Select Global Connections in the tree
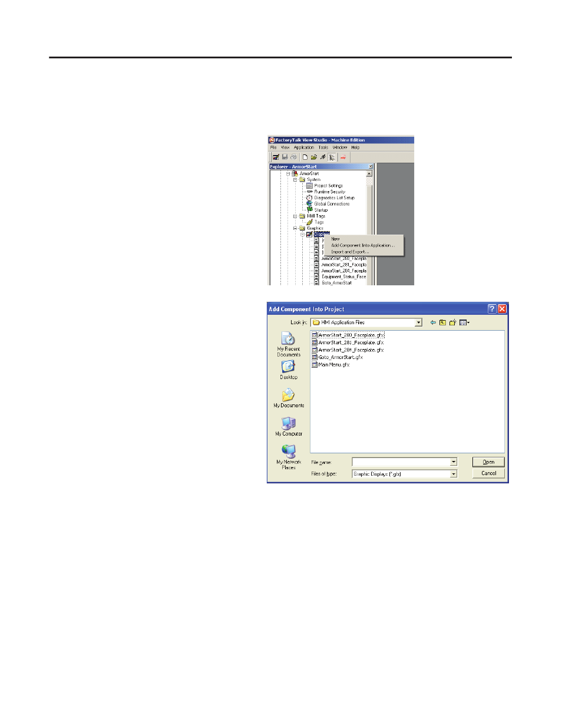562x728 pixels. 332,204
